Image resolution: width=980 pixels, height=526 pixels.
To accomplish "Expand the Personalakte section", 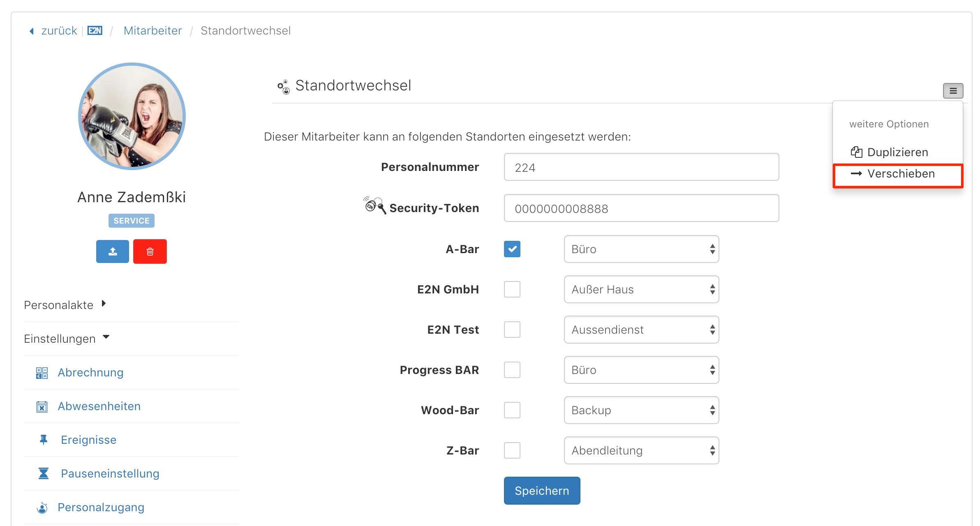I will point(65,305).
